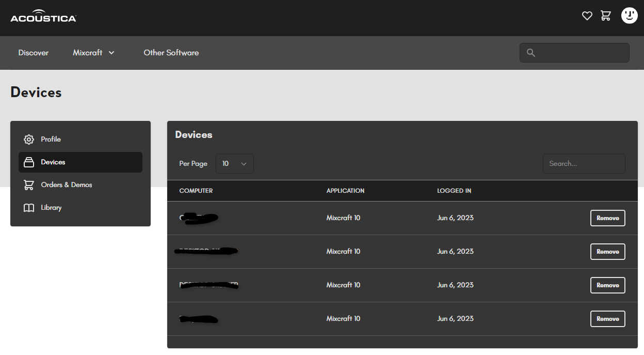Remove the third listed device
The image size is (644, 355).
[x=608, y=285]
